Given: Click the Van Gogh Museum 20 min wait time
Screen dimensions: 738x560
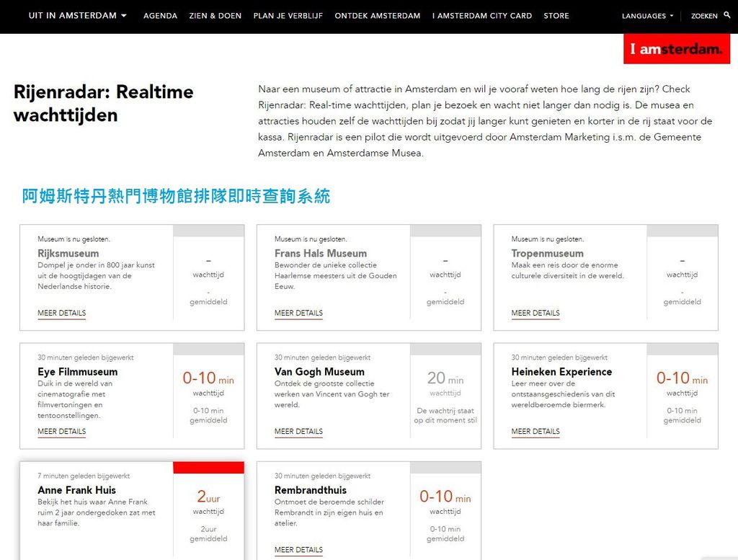Looking at the screenshot, I should (445, 378).
